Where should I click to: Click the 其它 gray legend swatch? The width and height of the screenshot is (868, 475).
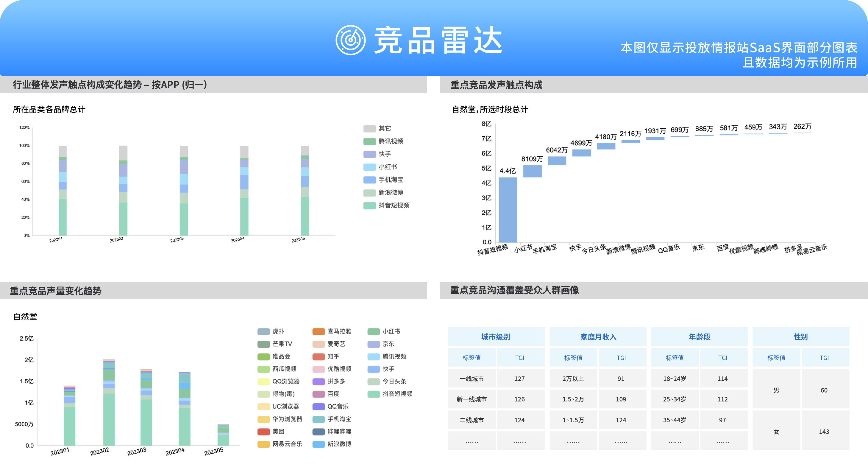[x=370, y=128]
